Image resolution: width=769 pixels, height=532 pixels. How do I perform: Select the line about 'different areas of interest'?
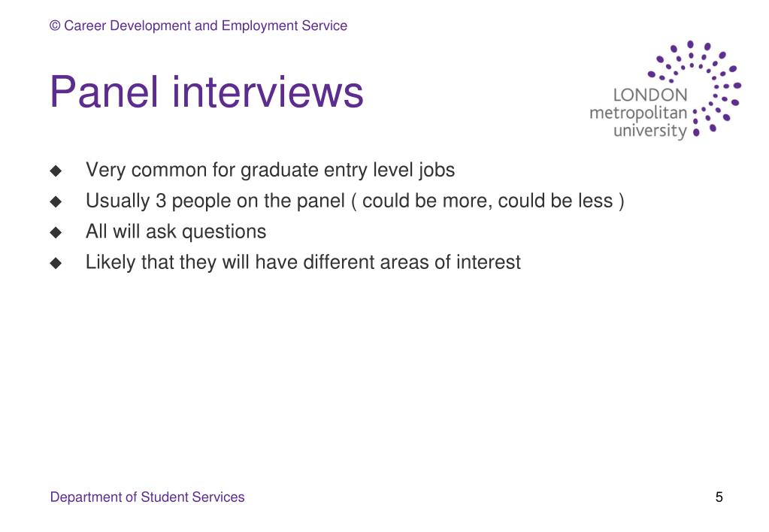[x=303, y=262]
